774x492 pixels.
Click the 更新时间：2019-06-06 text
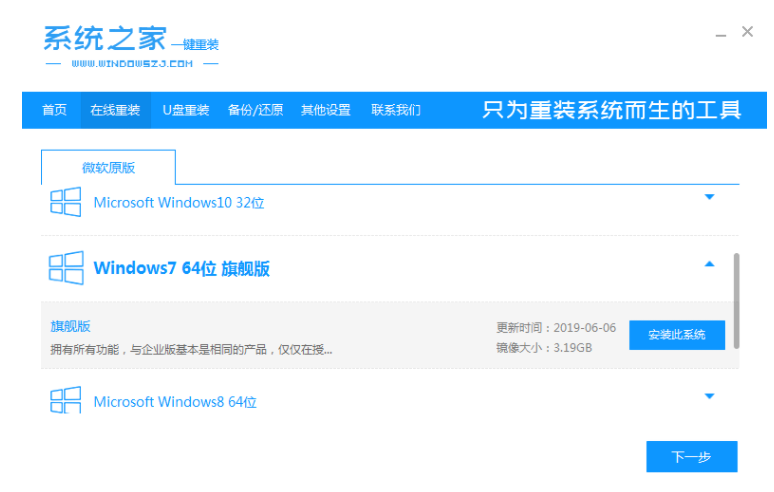coord(556,328)
